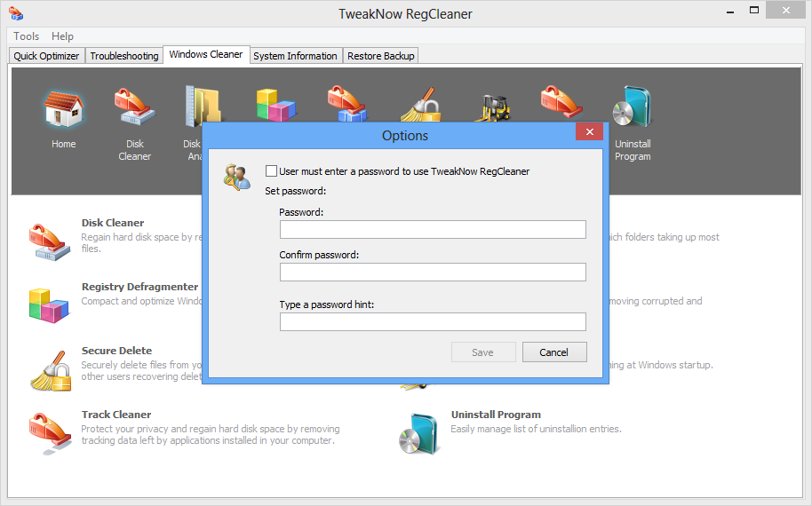Screen dimensions: 812x506
Task: Close the Options dialog with the red X
Action: (589, 132)
